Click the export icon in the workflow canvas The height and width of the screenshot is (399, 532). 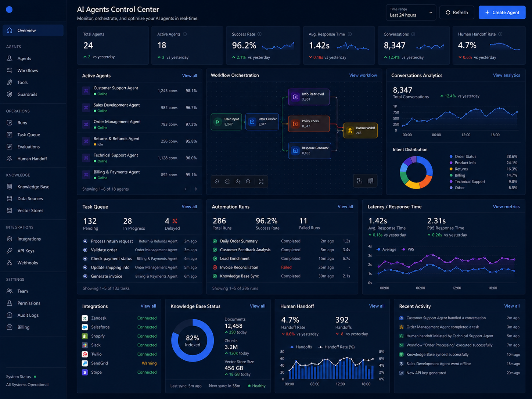pyautogui.click(x=360, y=181)
